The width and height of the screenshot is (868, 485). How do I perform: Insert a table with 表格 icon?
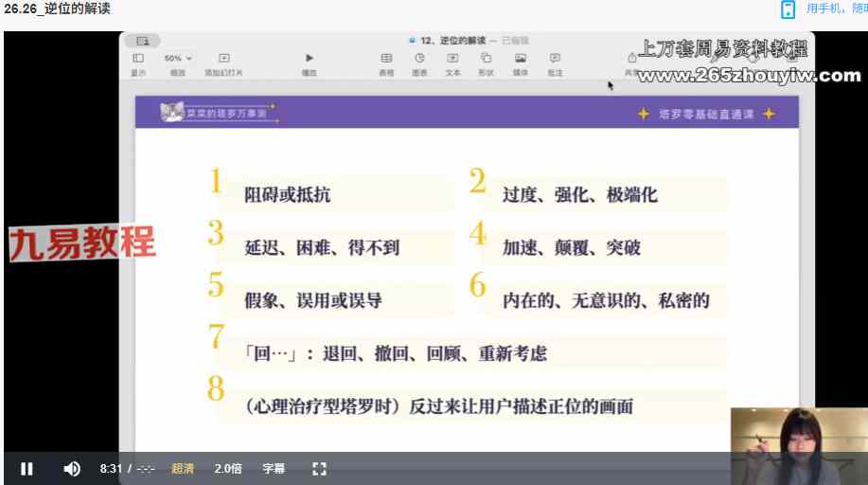click(386, 59)
